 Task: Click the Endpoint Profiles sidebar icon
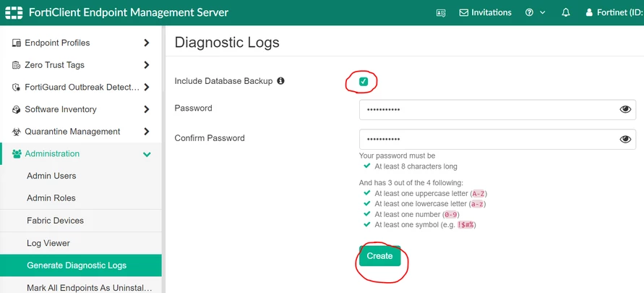pyautogui.click(x=17, y=43)
